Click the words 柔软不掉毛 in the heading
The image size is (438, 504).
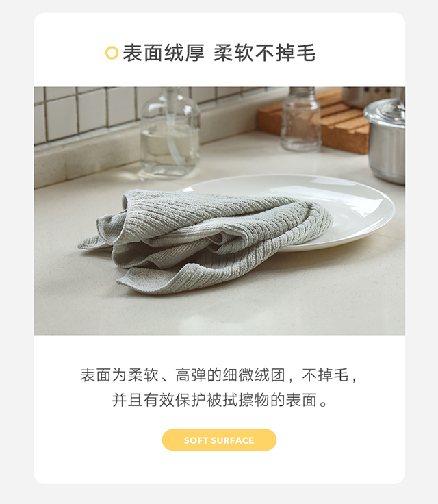(x=265, y=53)
